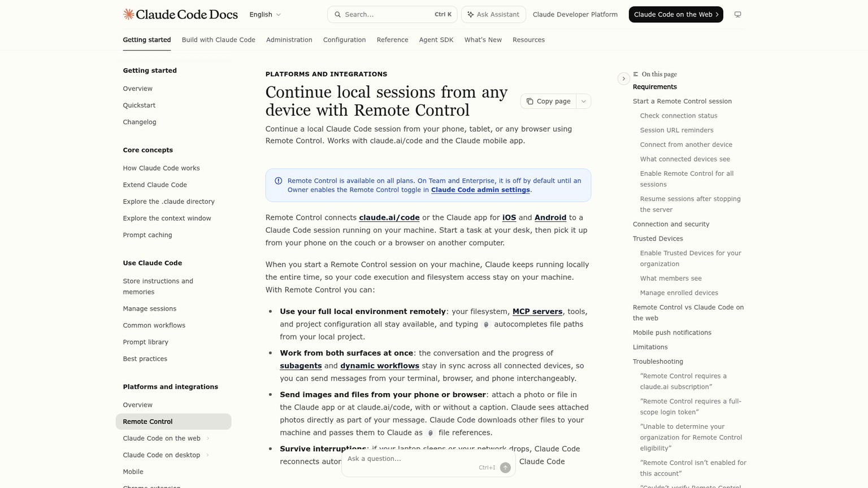Open Quickstart in the sidebar
868x488 pixels.
pyautogui.click(x=139, y=106)
